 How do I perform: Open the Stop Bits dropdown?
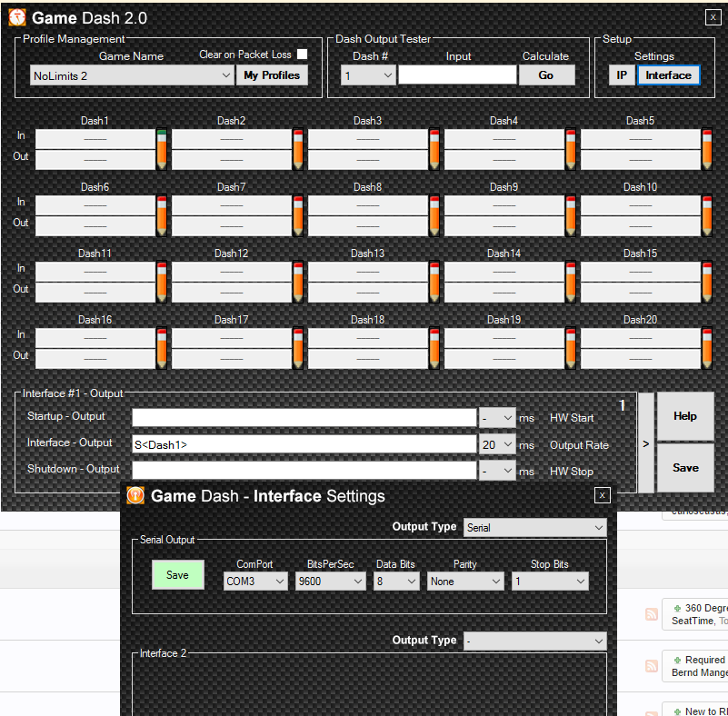pos(550,581)
